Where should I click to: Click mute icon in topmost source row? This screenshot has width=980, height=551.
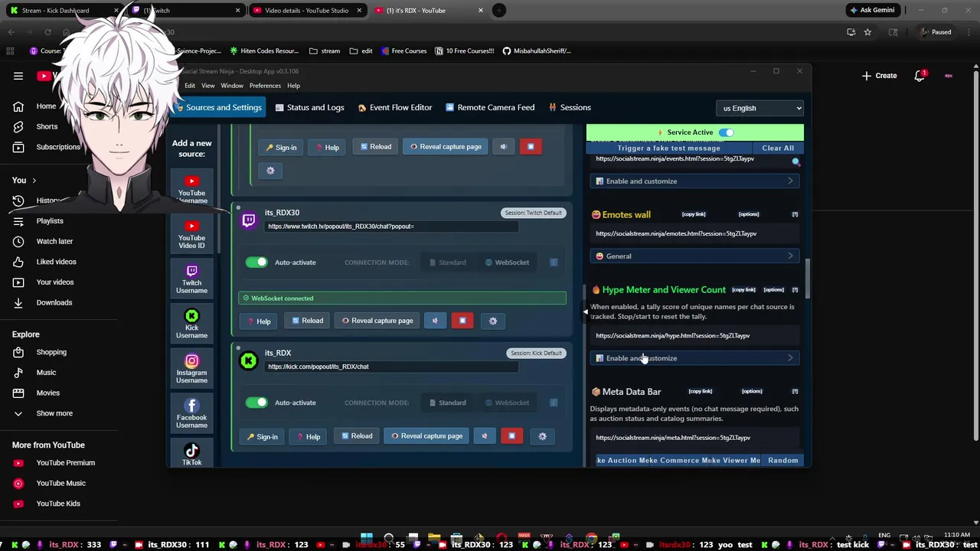click(x=503, y=147)
